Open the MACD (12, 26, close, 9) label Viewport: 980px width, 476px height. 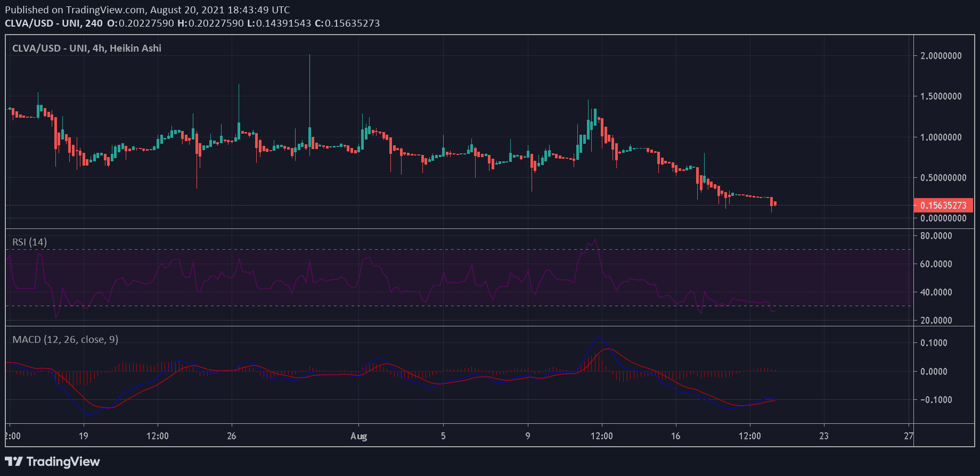click(x=65, y=340)
